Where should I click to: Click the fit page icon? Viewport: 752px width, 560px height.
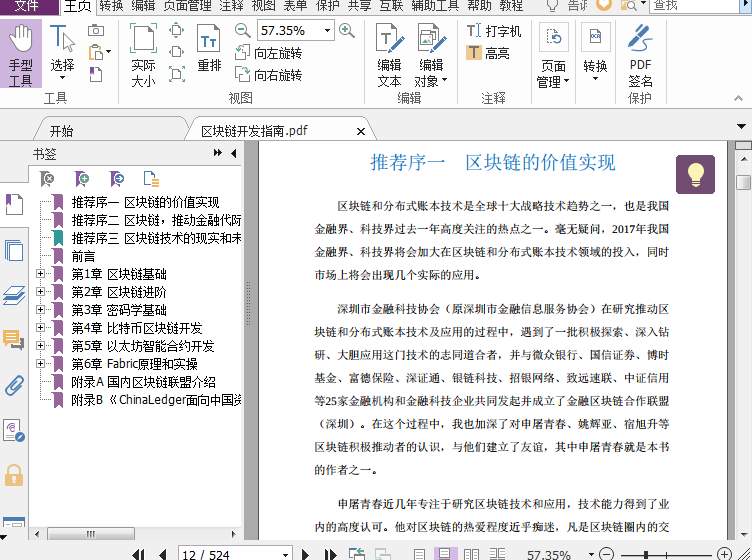[x=176, y=31]
